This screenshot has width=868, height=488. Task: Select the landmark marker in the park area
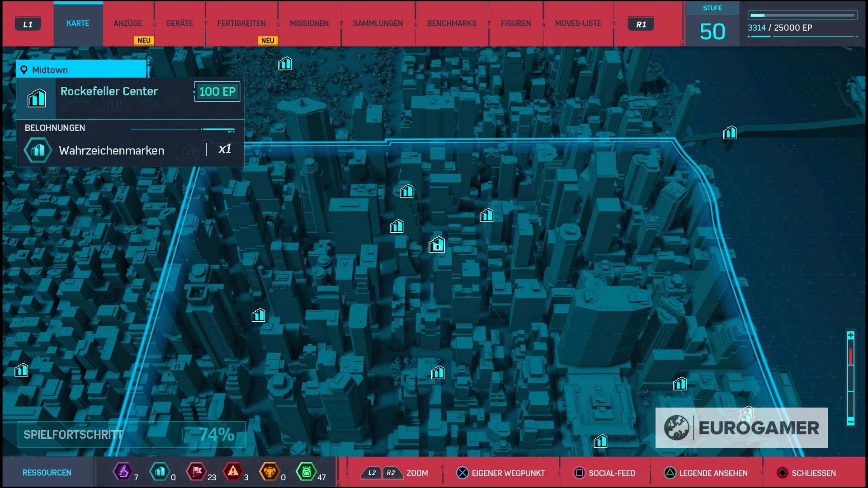285,64
